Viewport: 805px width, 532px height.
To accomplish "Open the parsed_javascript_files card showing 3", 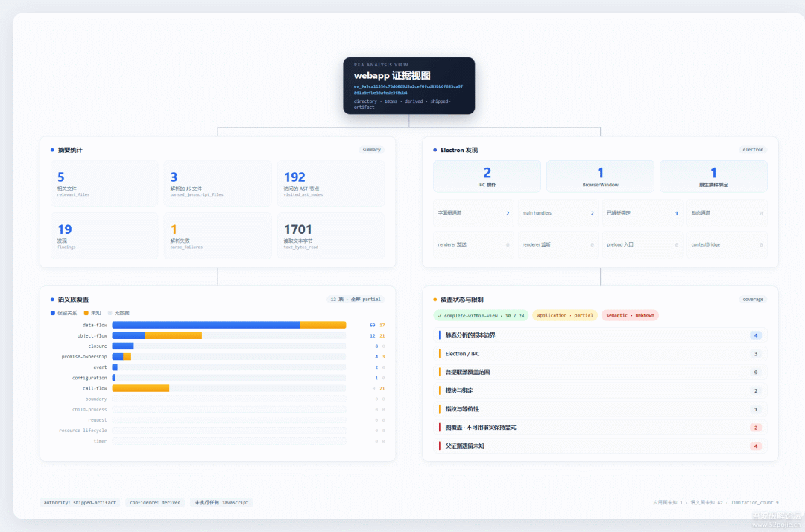I will (218, 183).
